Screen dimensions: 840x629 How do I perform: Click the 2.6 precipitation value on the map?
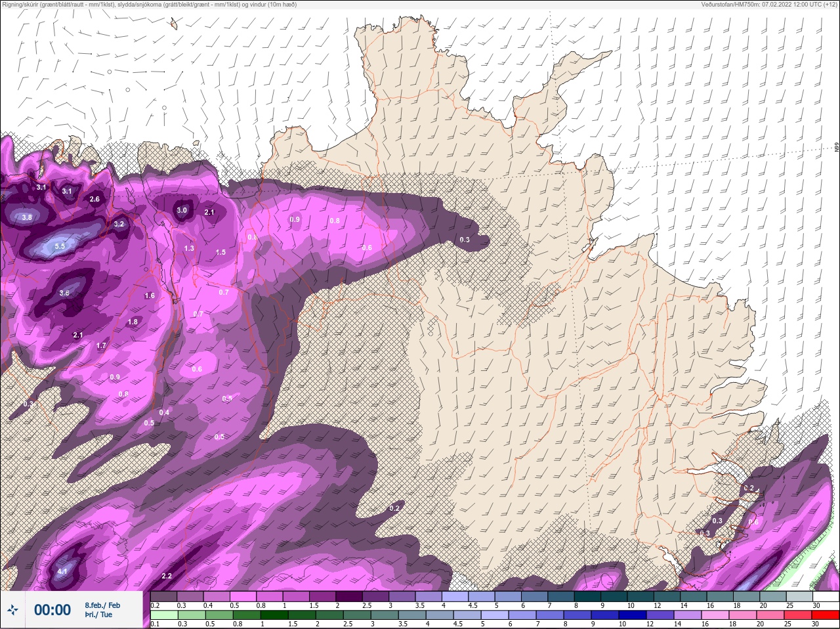point(94,199)
